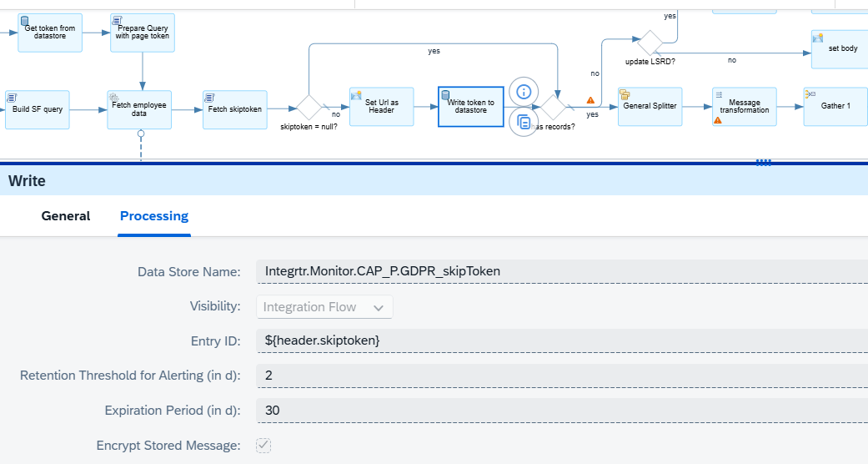The image size is (868, 464).
Task: Click the warning icon on the has records yes path
Action: (x=590, y=100)
